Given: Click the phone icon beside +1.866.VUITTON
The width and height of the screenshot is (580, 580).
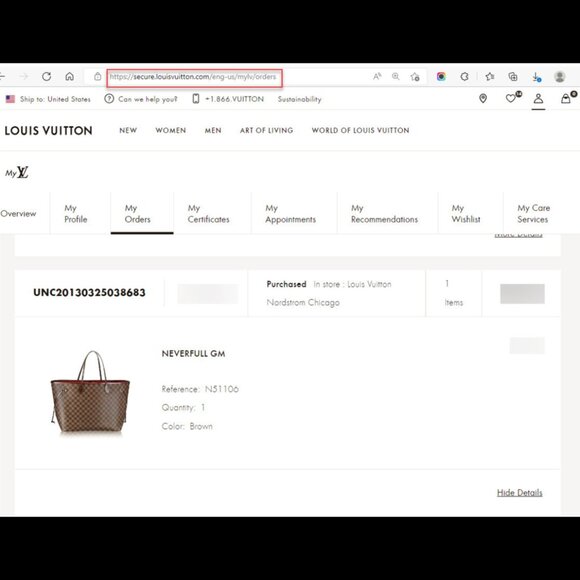Looking at the screenshot, I should point(196,99).
